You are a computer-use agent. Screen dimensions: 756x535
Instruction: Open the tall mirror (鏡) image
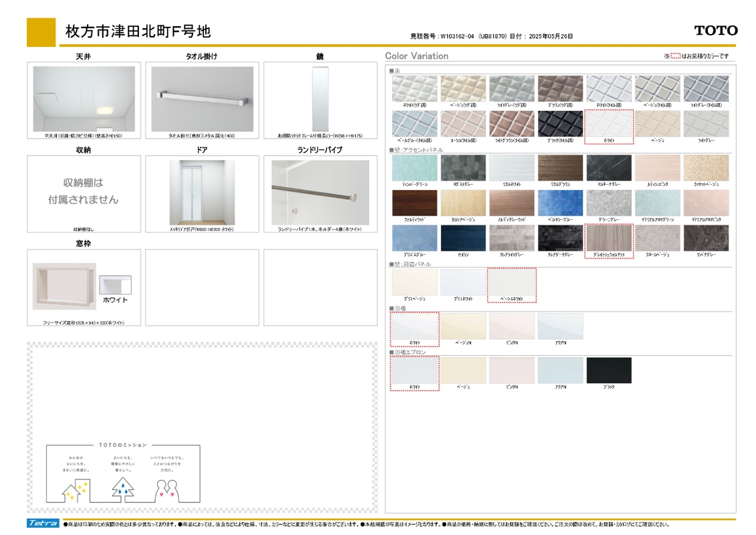[320, 98]
